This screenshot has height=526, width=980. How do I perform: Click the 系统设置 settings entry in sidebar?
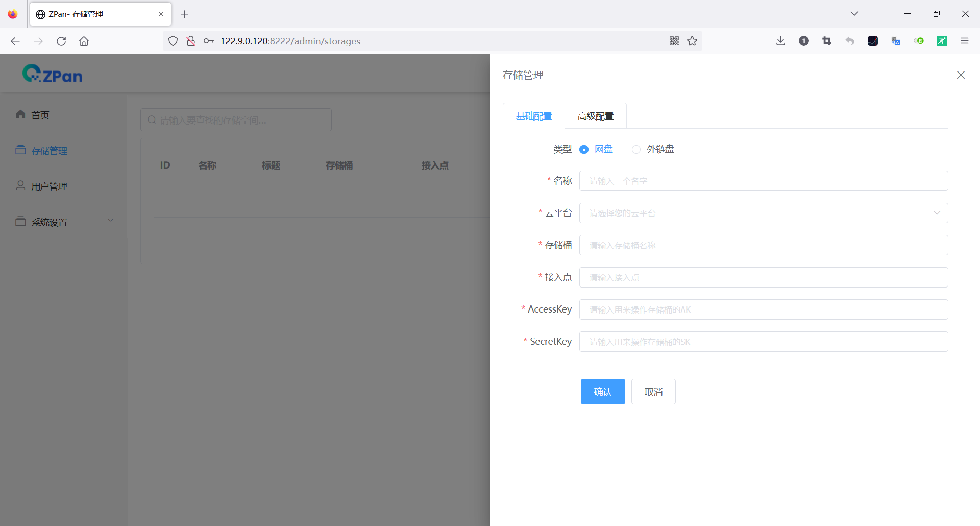pyautogui.click(x=48, y=222)
